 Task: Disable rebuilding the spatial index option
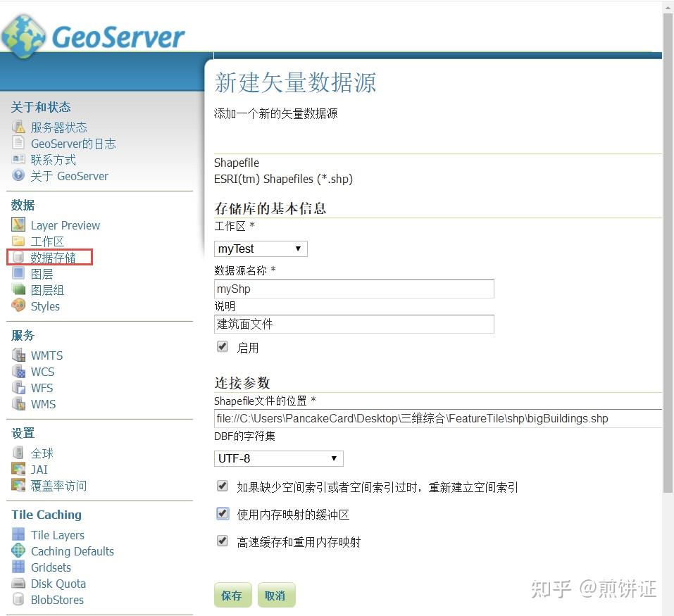[223, 485]
